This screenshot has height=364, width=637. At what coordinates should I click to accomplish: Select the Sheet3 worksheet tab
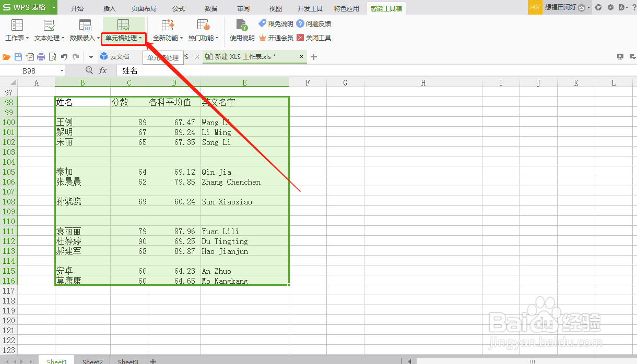(x=128, y=361)
